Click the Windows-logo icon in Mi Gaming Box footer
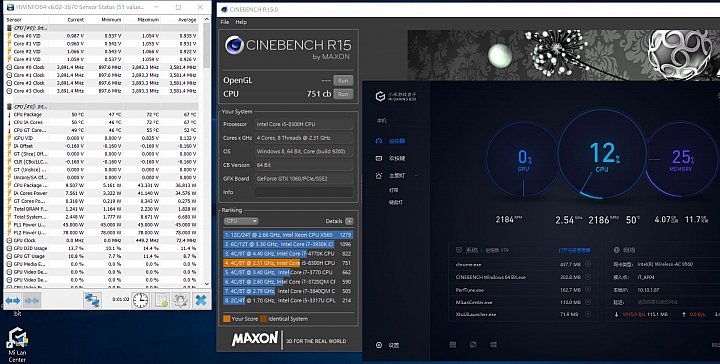This screenshot has height=364, width=720. [x=494, y=344]
